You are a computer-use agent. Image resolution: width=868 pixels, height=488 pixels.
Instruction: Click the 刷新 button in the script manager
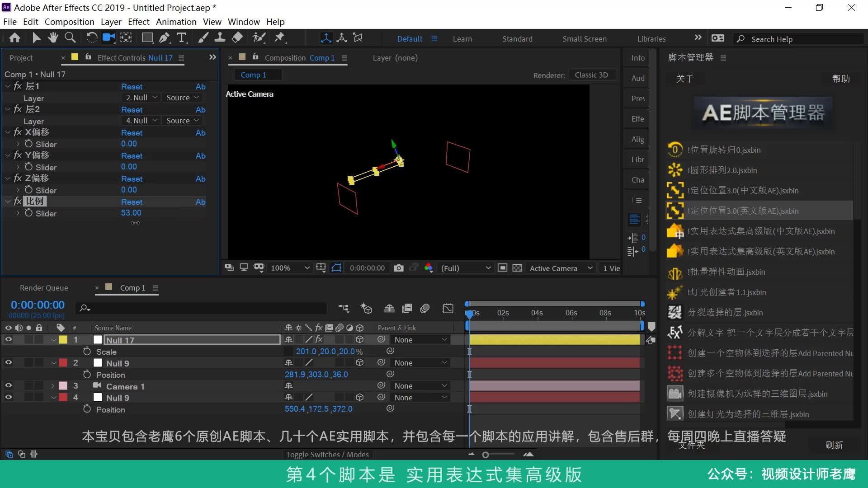[x=835, y=445]
